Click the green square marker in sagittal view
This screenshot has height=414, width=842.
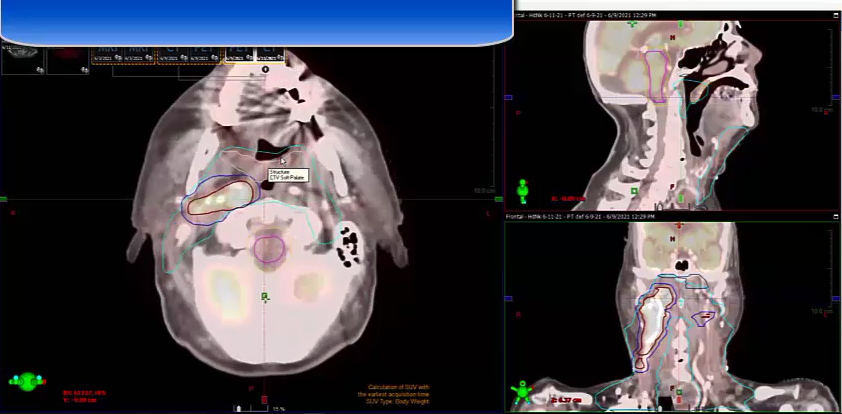point(634,191)
